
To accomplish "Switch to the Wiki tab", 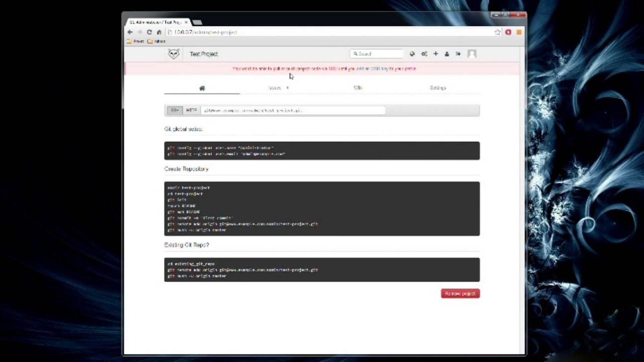I will (x=358, y=87).
